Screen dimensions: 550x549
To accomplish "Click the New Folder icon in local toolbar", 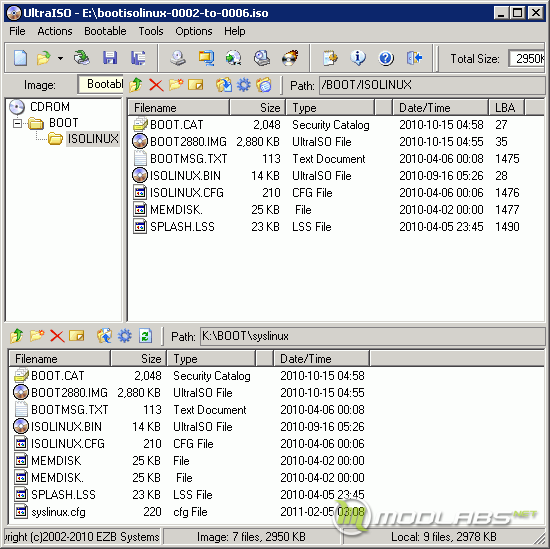I will (x=37, y=336).
